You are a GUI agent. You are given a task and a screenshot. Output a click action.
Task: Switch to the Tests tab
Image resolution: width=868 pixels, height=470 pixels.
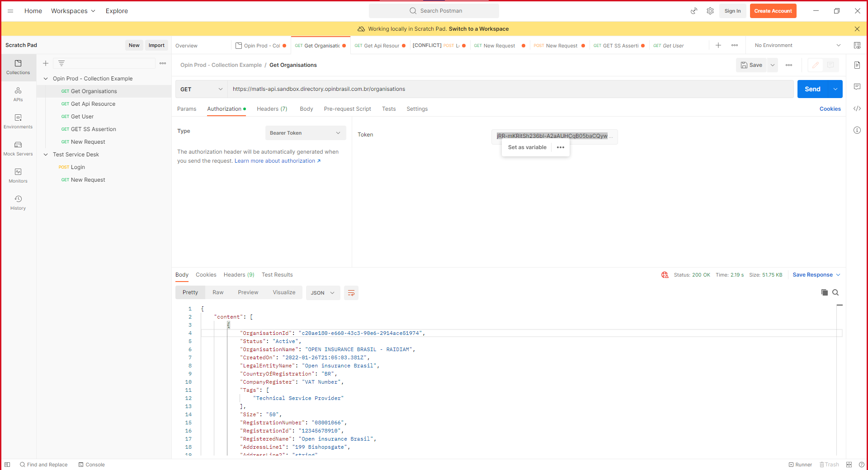pos(389,109)
